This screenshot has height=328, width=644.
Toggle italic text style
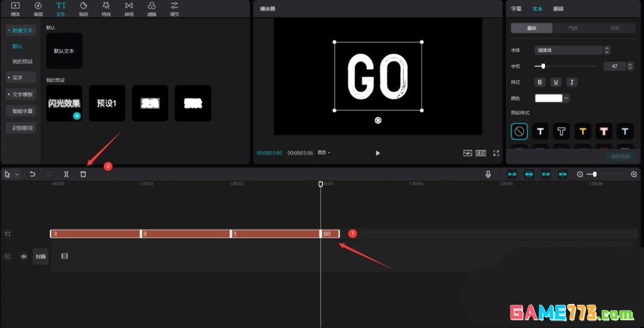point(571,82)
